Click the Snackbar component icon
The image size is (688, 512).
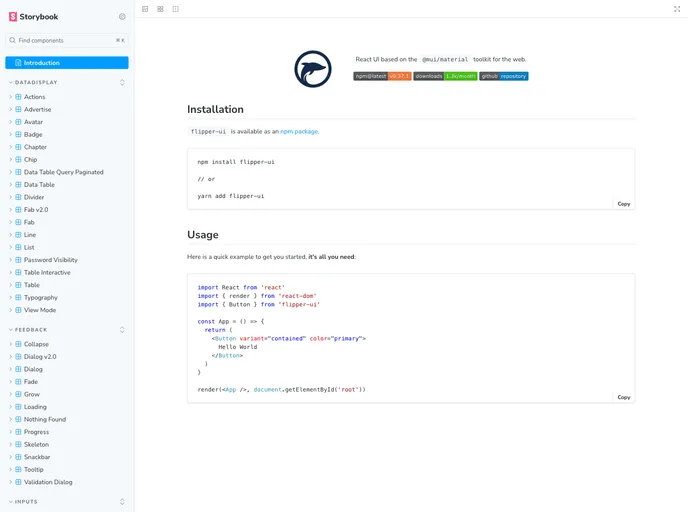[18, 457]
